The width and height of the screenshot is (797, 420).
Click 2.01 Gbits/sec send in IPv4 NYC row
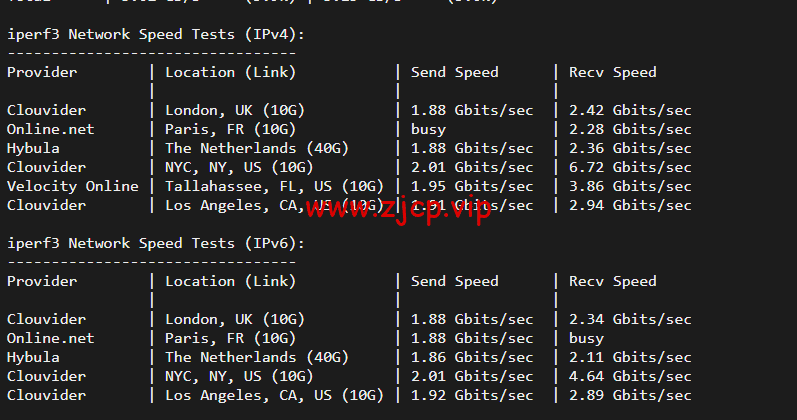click(472, 167)
